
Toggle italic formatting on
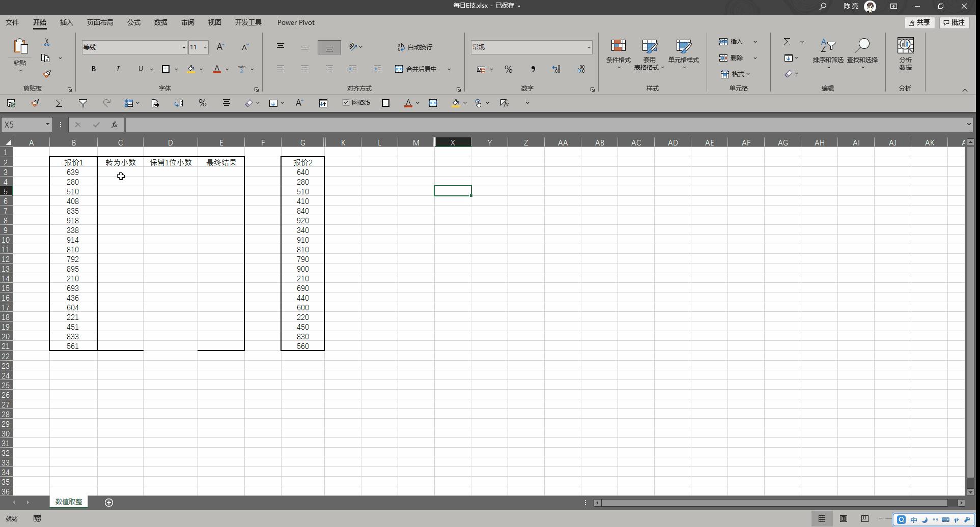click(118, 69)
